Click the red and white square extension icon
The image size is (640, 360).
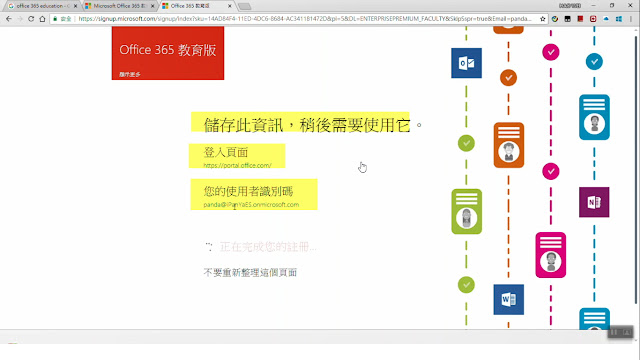coord(593,19)
